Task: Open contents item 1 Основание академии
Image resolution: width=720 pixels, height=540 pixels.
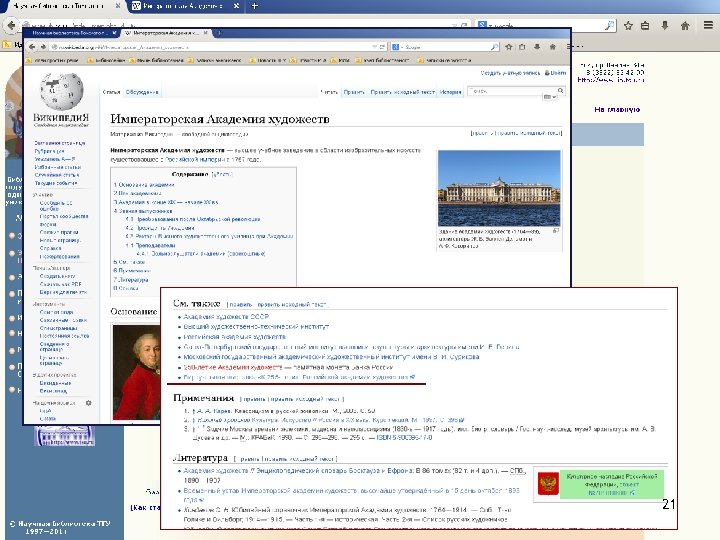Action: [x=144, y=185]
